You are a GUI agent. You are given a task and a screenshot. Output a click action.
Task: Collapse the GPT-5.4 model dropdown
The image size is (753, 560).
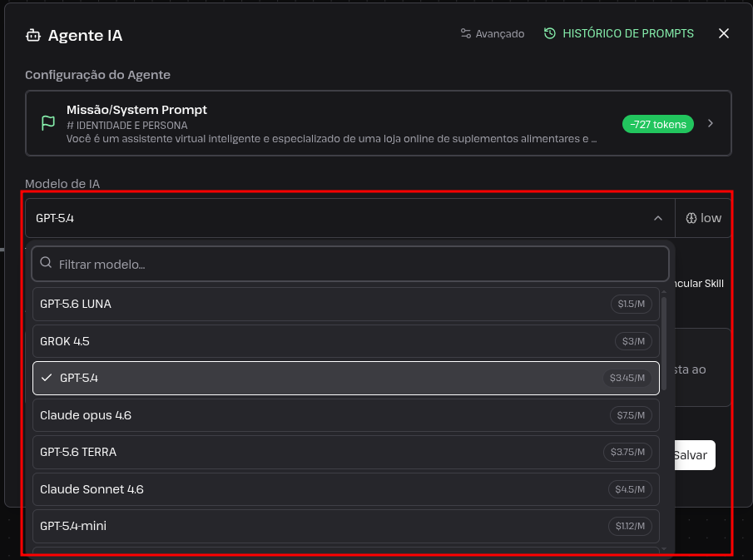point(350,218)
